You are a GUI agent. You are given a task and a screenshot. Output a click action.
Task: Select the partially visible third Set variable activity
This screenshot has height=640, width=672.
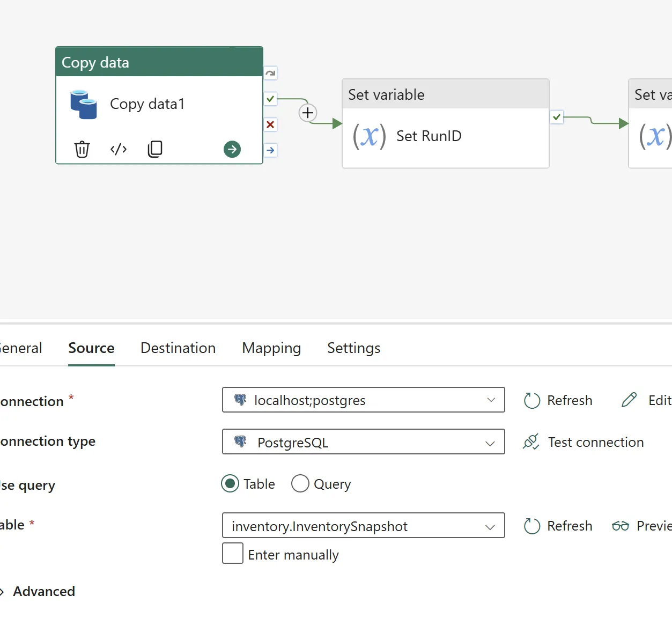(x=650, y=124)
